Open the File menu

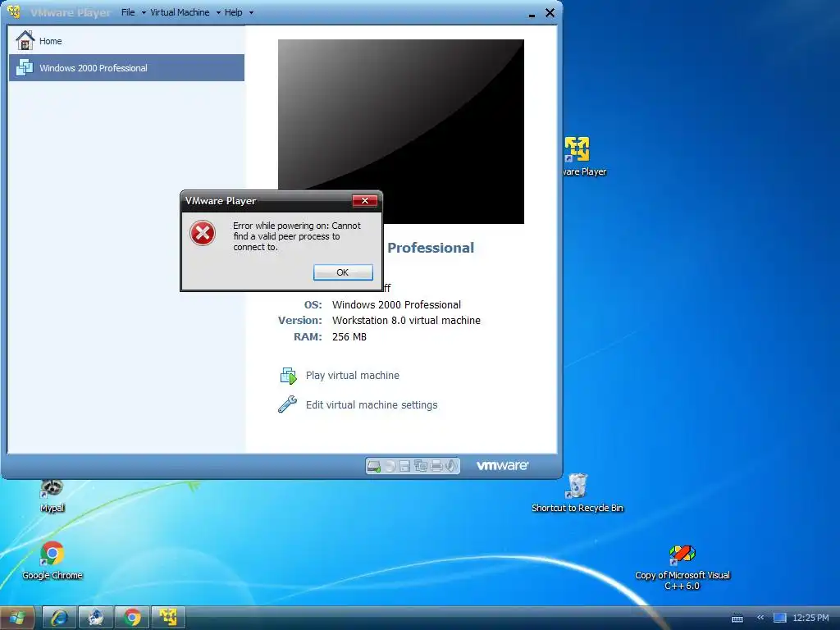pyautogui.click(x=128, y=12)
